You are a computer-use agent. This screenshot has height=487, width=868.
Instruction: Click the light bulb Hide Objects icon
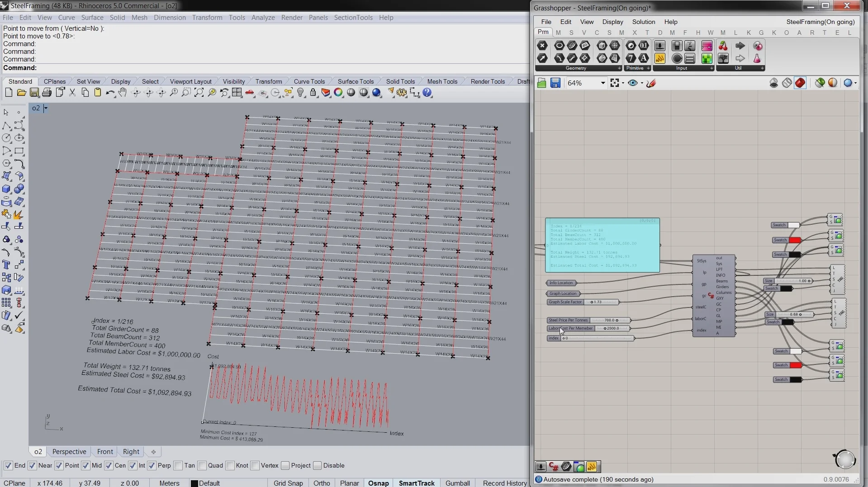point(300,93)
